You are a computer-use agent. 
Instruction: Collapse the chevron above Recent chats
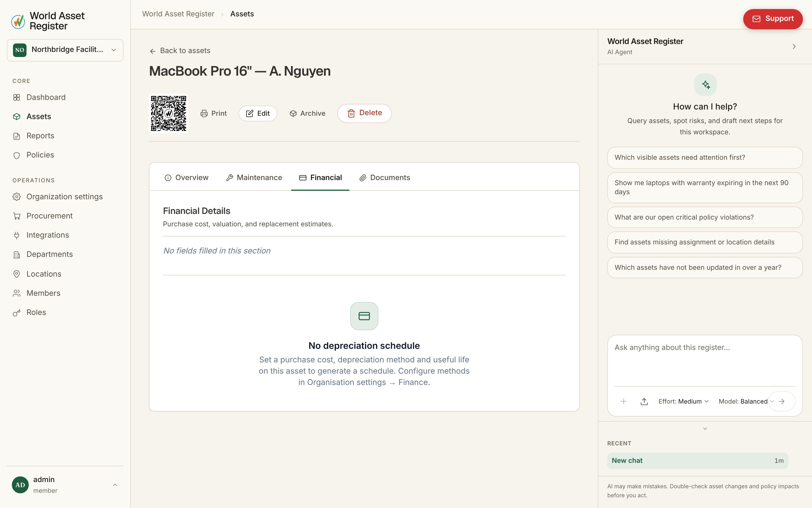[x=705, y=429]
